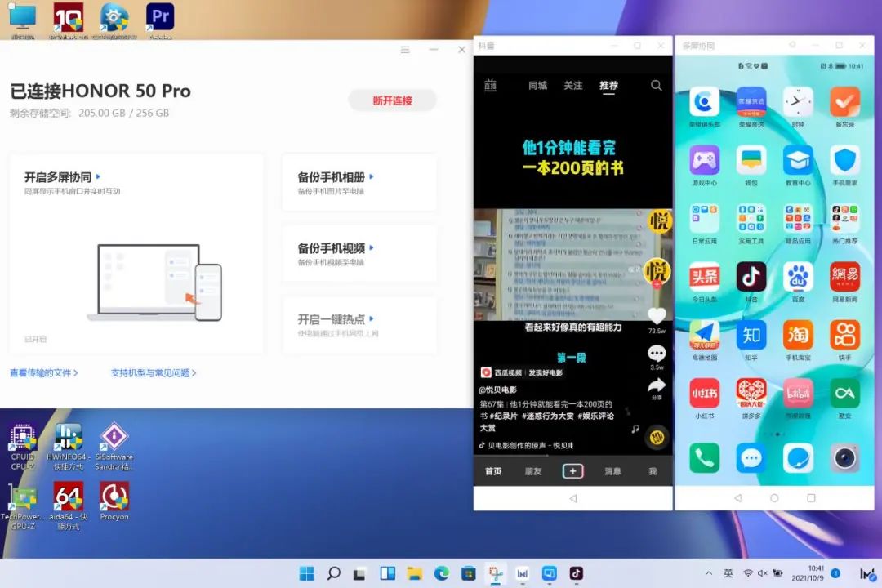The image size is (882, 588).
Task: Open the 消息 tab in the Douyin bottom bar
Action: click(x=612, y=471)
